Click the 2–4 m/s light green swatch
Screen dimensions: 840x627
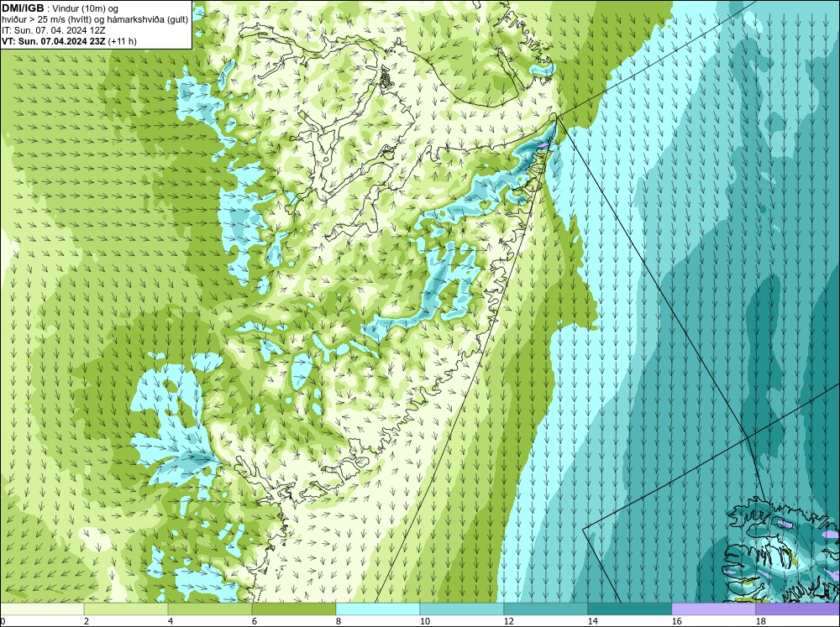pos(126,609)
